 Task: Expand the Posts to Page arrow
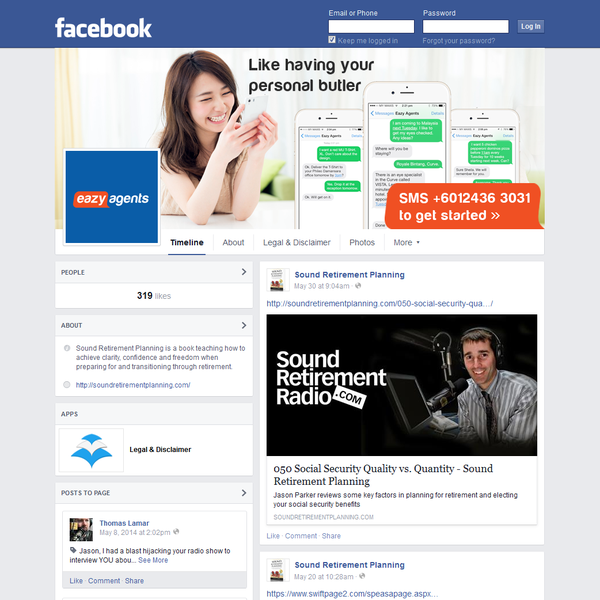[x=244, y=493]
